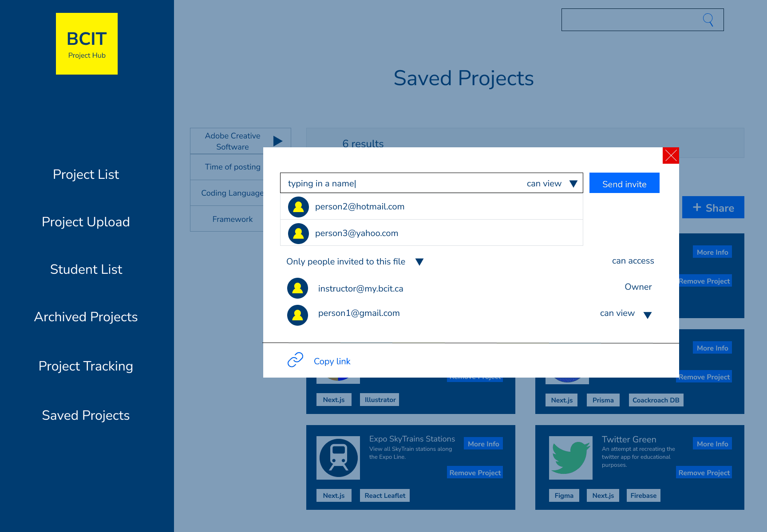Viewport: 767px width, 532px height.
Task: Click Copy link at the dialog bottom
Action: tap(332, 361)
